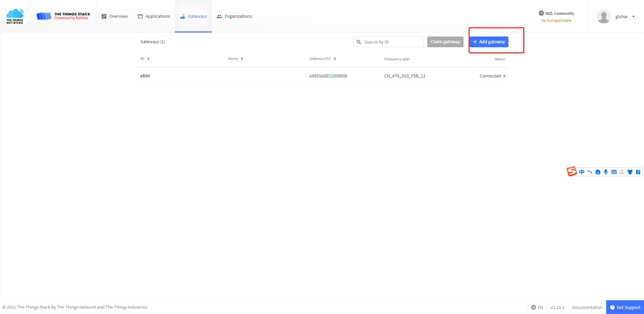Sort gateways by ID column
The width and height of the screenshot is (644, 314).
(x=145, y=59)
